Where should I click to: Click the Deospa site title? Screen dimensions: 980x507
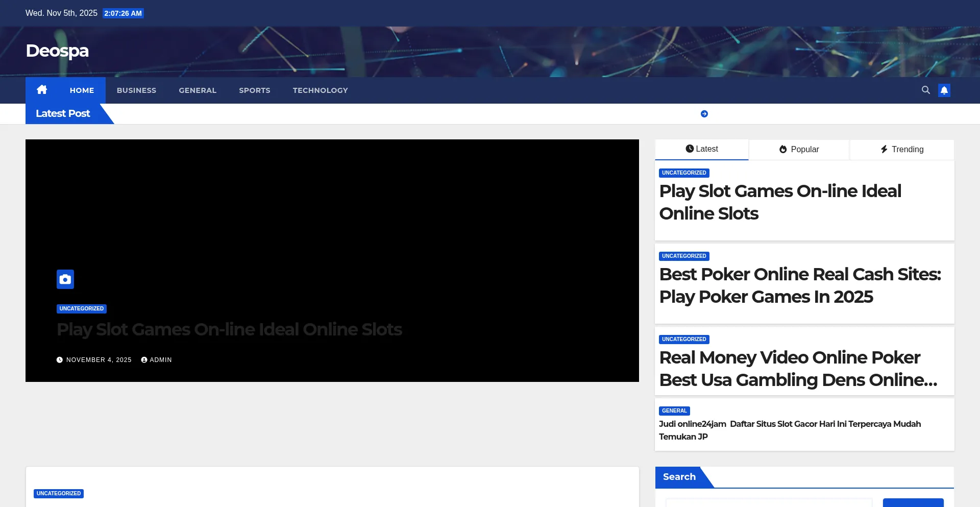click(x=57, y=51)
